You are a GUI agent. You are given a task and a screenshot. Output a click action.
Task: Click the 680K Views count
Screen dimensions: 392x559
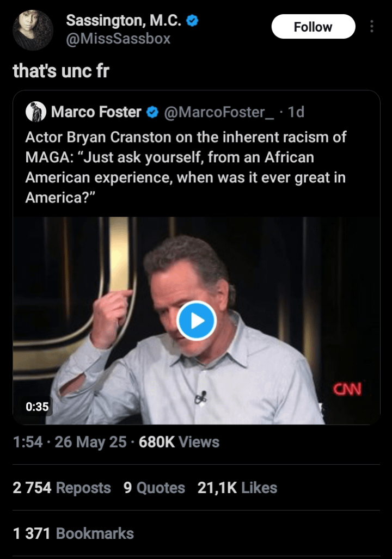[179, 441]
